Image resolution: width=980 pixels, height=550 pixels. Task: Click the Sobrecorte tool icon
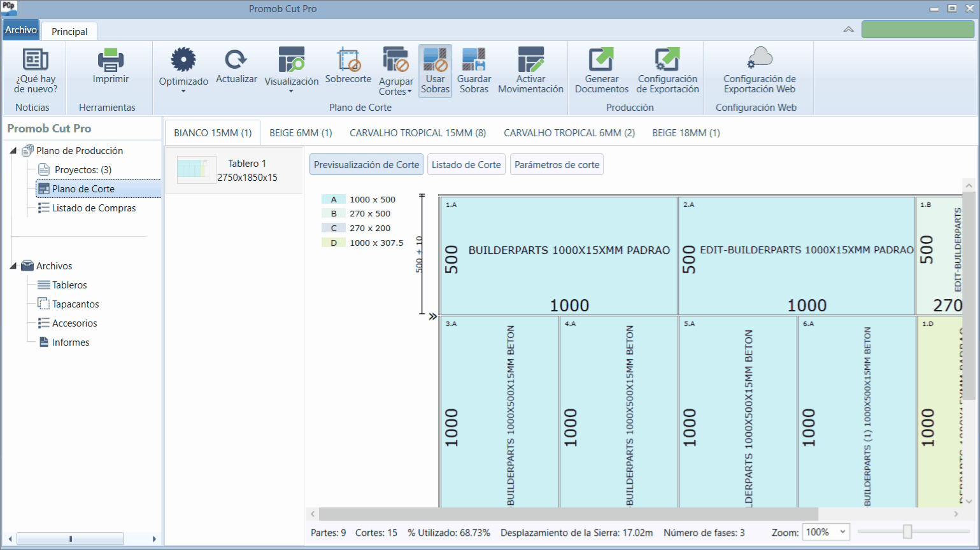[348, 60]
